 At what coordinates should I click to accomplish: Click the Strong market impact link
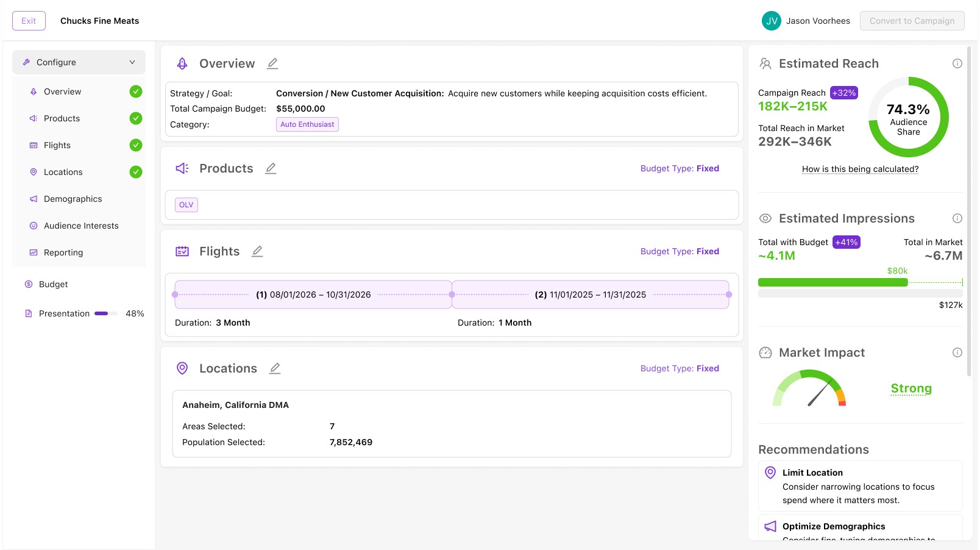(x=911, y=388)
